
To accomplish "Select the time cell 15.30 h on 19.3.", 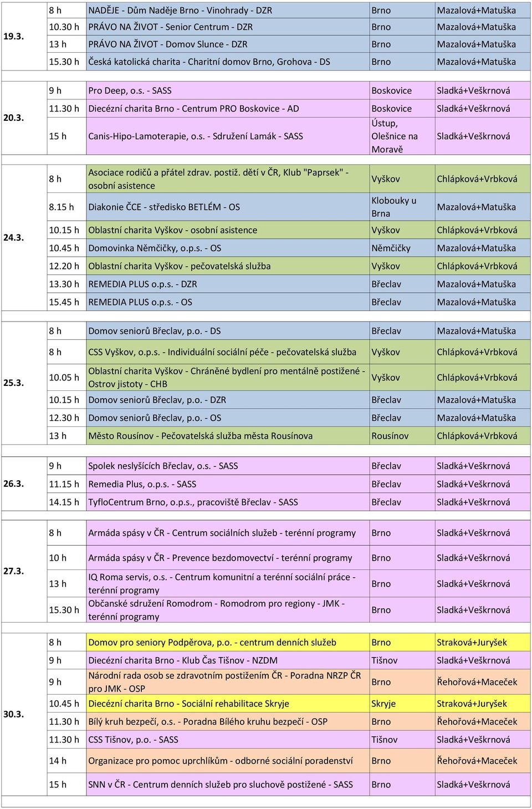I will coord(64,62).
